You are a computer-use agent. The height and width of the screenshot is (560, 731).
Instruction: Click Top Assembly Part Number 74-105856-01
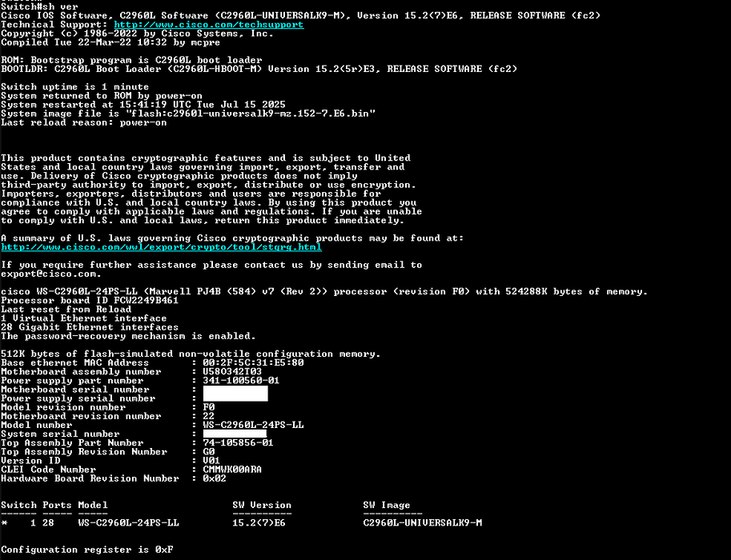[239, 442]
